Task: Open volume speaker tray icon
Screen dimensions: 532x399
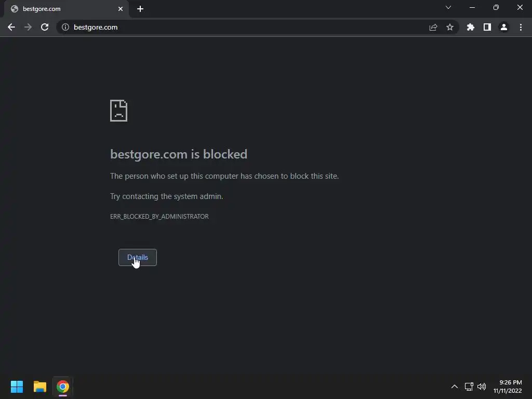Action: tap(482, 387)
